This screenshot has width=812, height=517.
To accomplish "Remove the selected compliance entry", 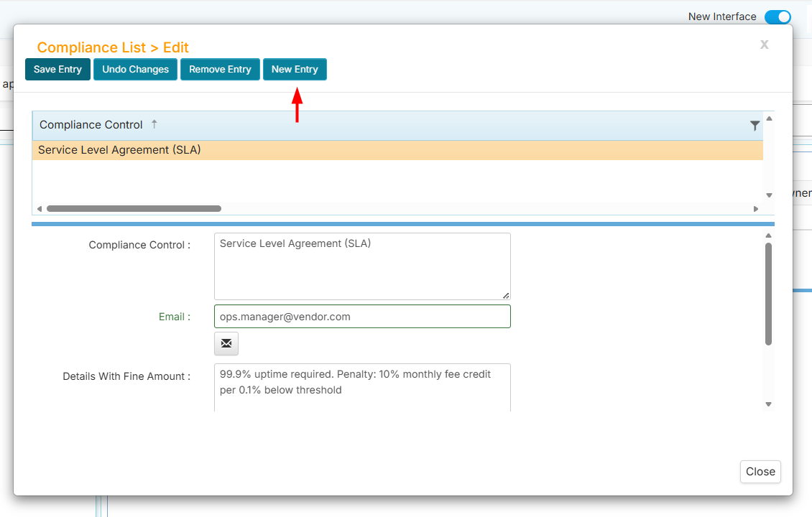I will (x=220, y=70).
